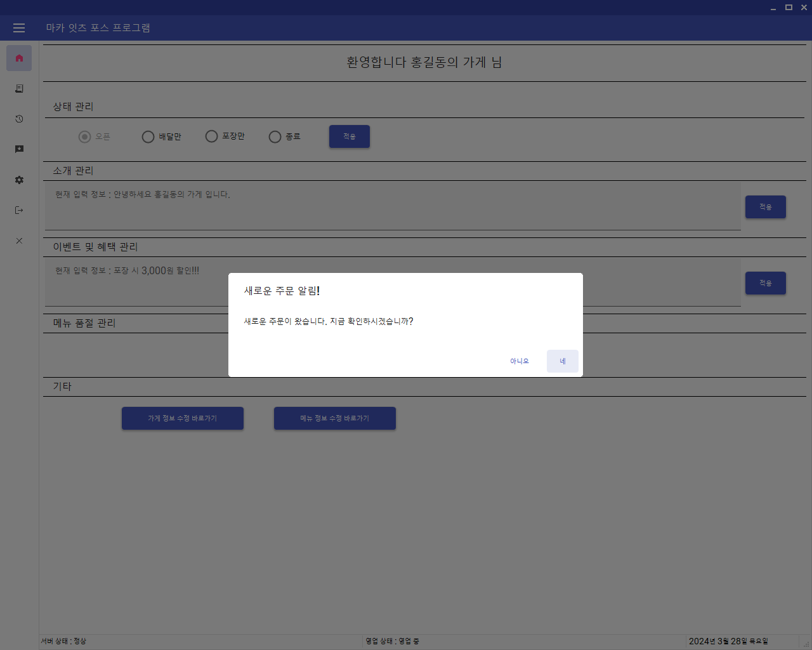This screenshot has height=650, width=812.
Task: Click the 소개 관리 intro text field
Action: coord(392,206)
